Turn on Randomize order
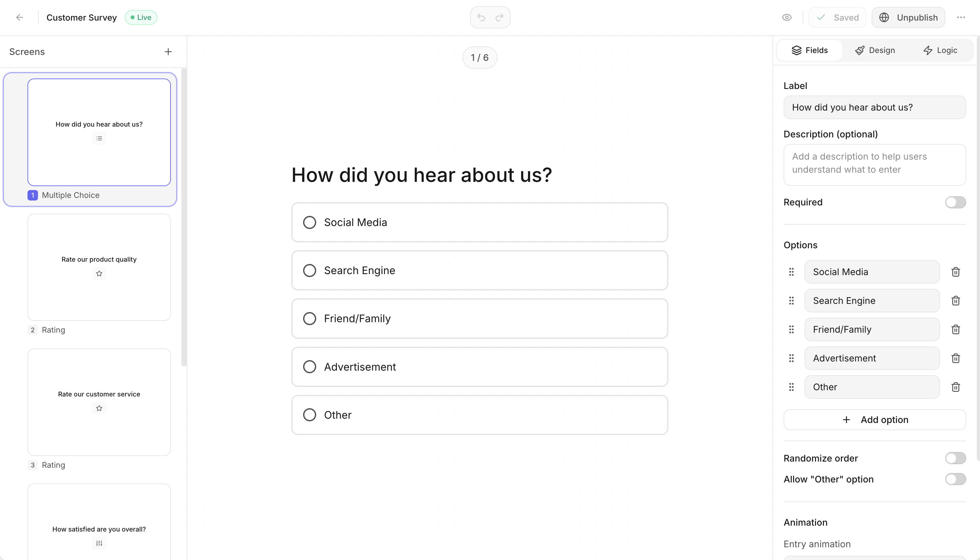The height and width of the screenshot is (560, 980). (x=955, y=458)
